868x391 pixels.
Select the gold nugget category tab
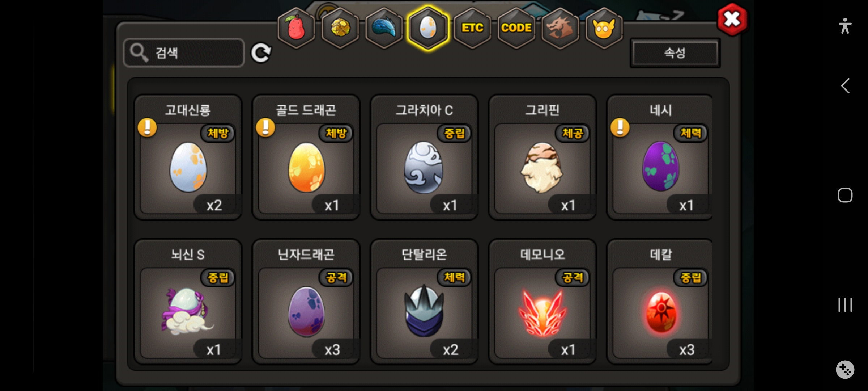pos(340,28)
